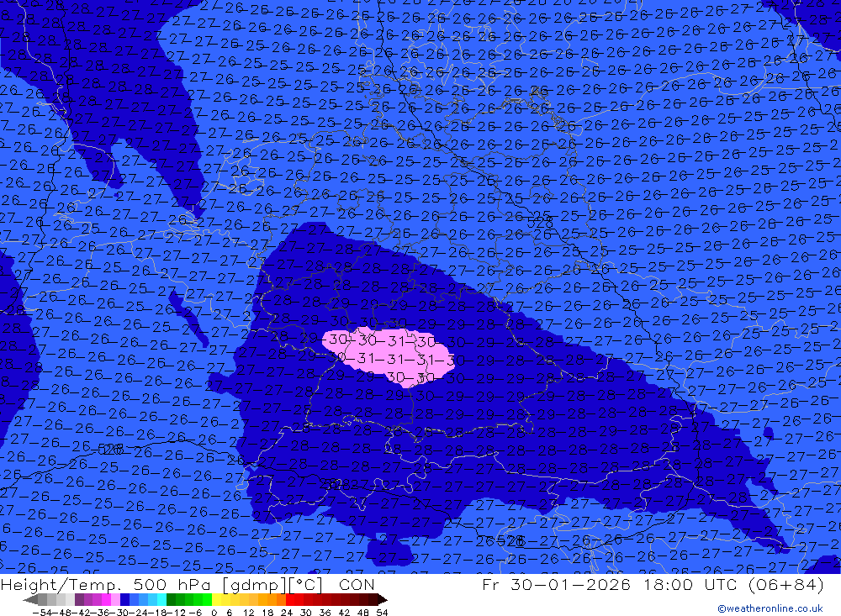Click the '42' legend scale value
841x616 pixels.
(x=344, y=613)
